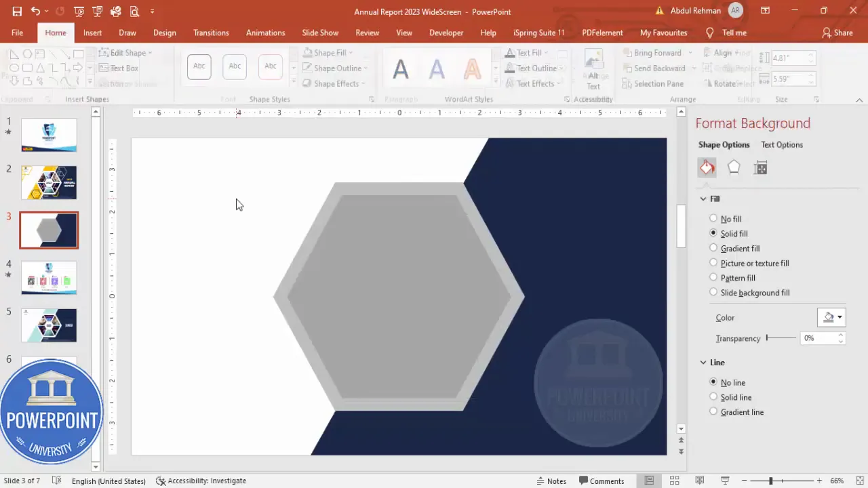This screenshot has height=488, width=868.
Task: Open the iSpring Suite 11 tab
Action: [539, 33]
